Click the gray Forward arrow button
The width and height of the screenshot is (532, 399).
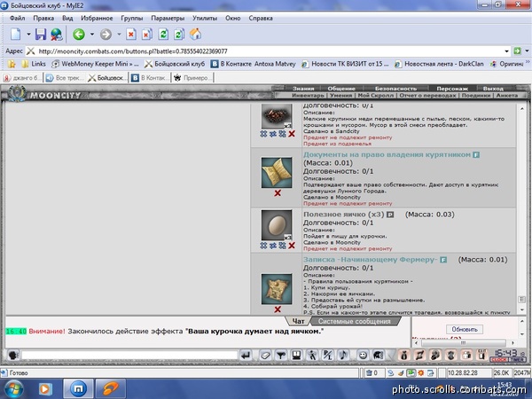tap(106, 35)
